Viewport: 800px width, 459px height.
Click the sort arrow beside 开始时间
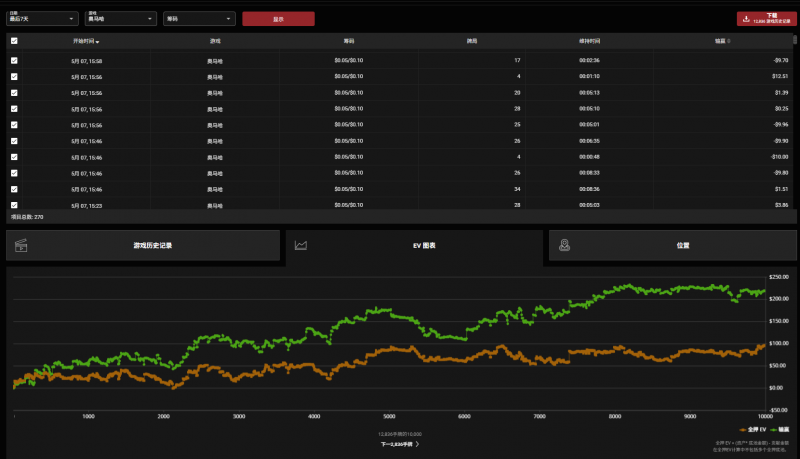pyautogui.click(x=97, y=41)
